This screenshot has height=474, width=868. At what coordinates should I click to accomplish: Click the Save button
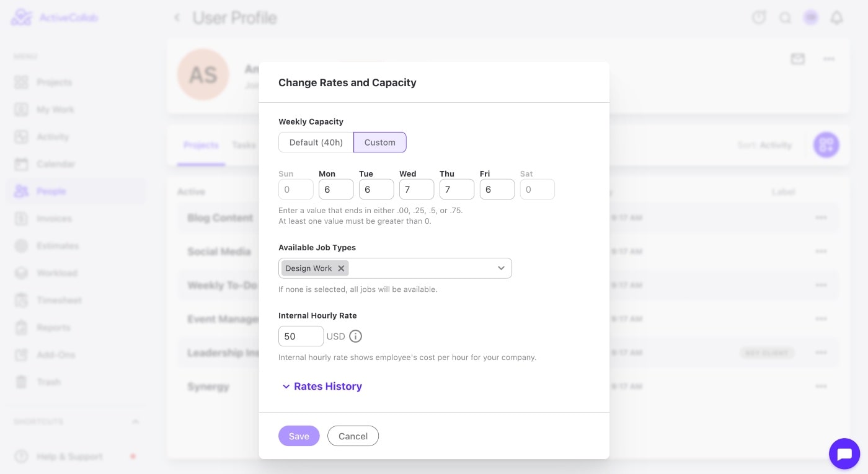coord(299,436)
